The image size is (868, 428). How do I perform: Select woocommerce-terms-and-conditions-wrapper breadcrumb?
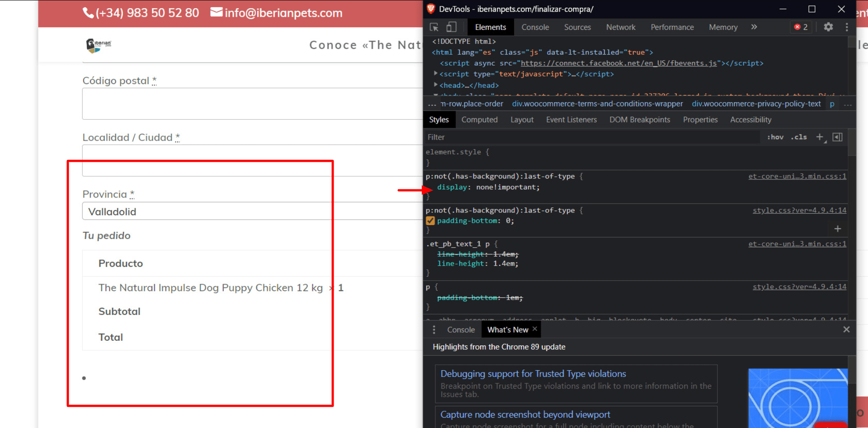pyautogui.click(x=597, y=104)
